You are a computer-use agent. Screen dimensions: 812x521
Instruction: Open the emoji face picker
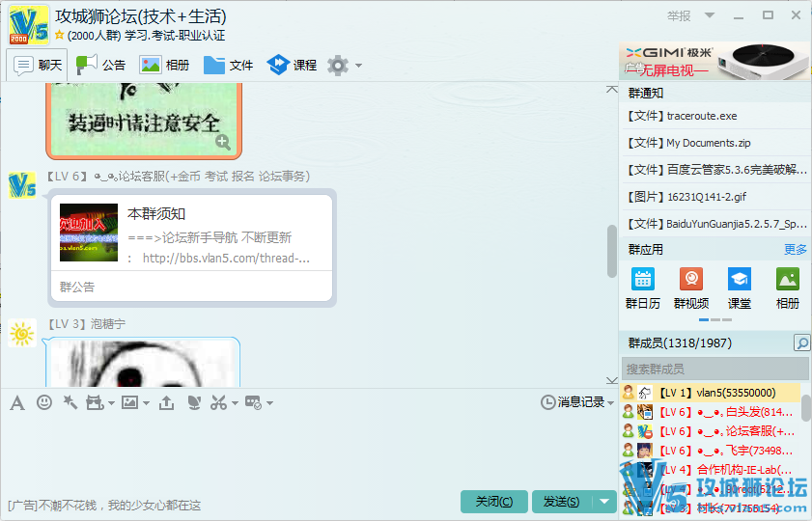(44, 402)
